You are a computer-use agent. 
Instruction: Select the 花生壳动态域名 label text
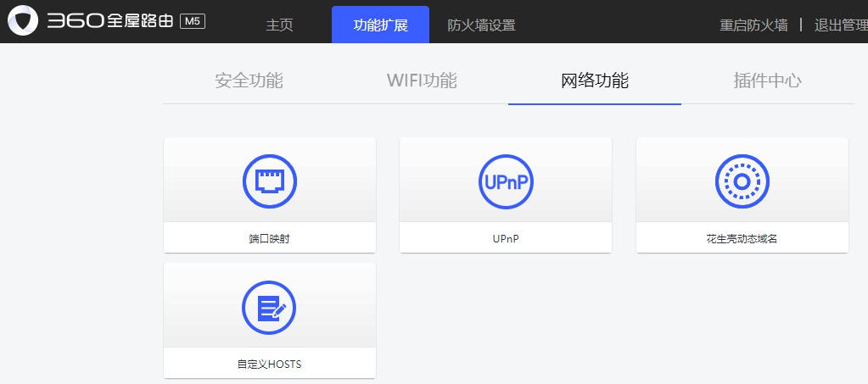click(742, 239)
